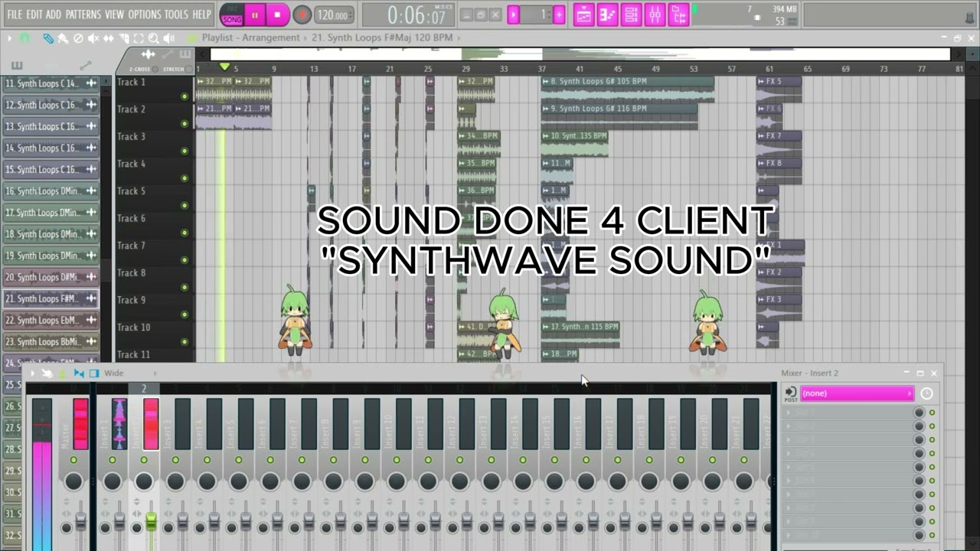This screenshot has height=551, width=980.
Task: Mute Track 1 using green dot
Action: [x=184, y=96]
